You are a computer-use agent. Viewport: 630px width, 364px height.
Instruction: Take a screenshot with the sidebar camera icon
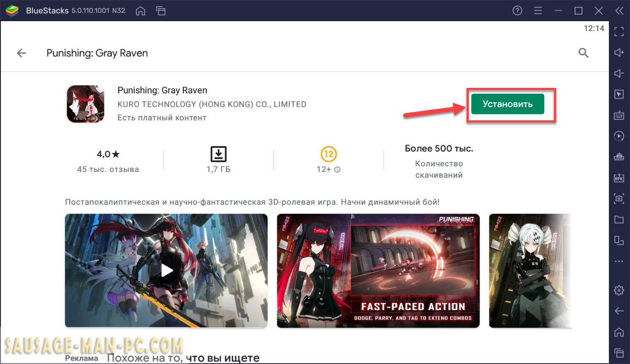(x=619, y=198)
